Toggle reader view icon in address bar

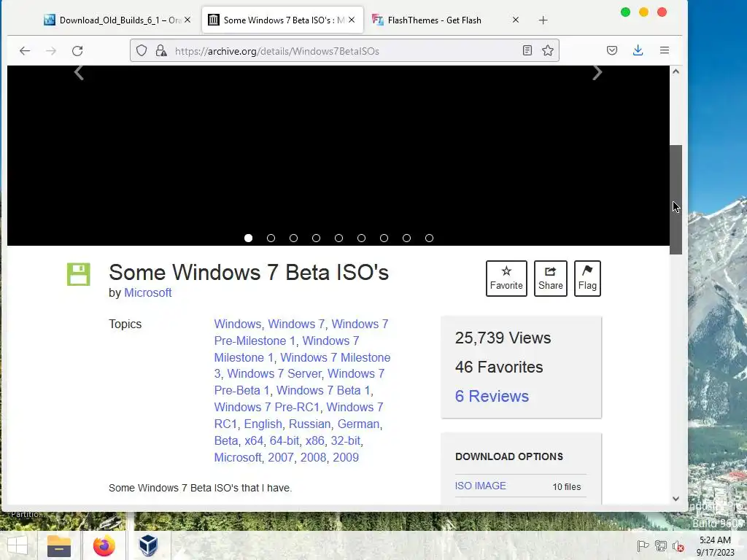(x=527, y=50)
